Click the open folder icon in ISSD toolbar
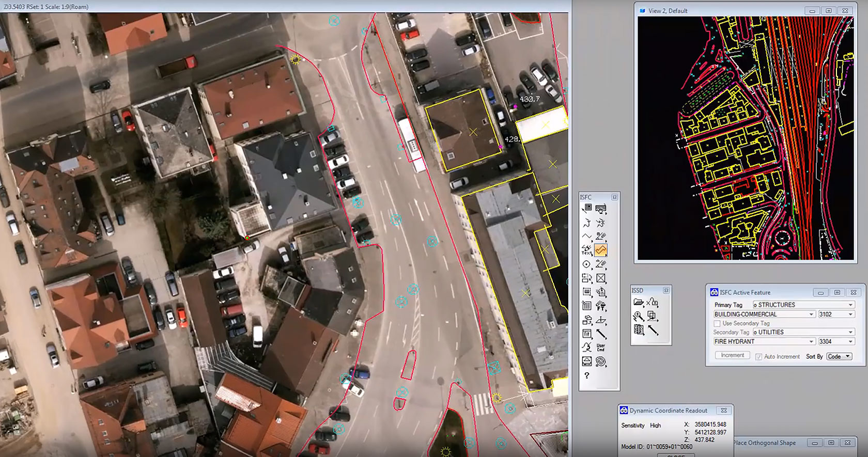This screenshot has width=868, height=457. pos(639,302)
